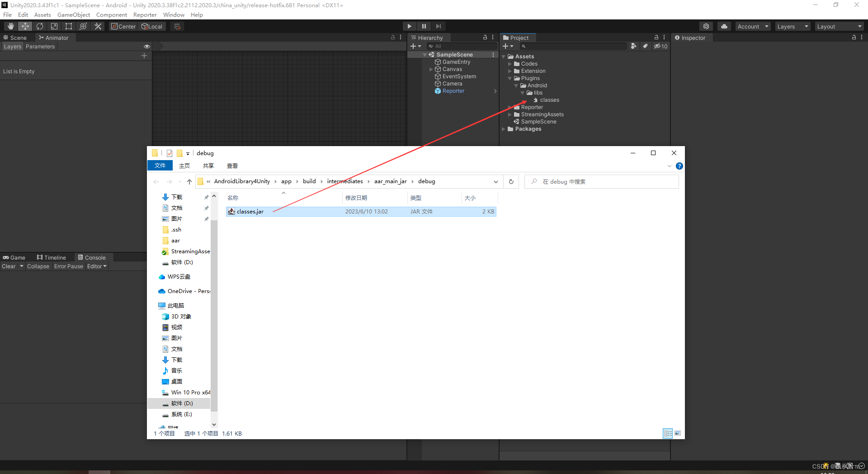Select the Move tool
Screen dimensions: 868x474
coord(25,26)
